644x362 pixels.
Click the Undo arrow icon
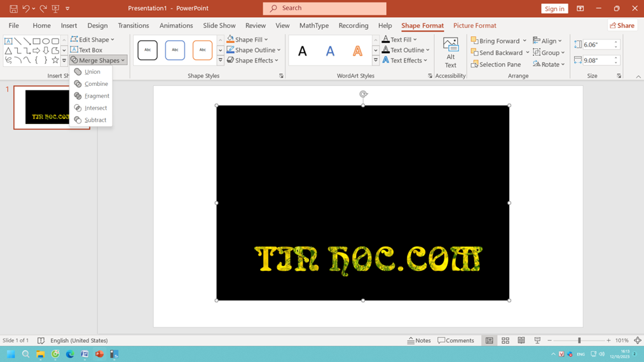pyautogui.click(x=26, y=8)
